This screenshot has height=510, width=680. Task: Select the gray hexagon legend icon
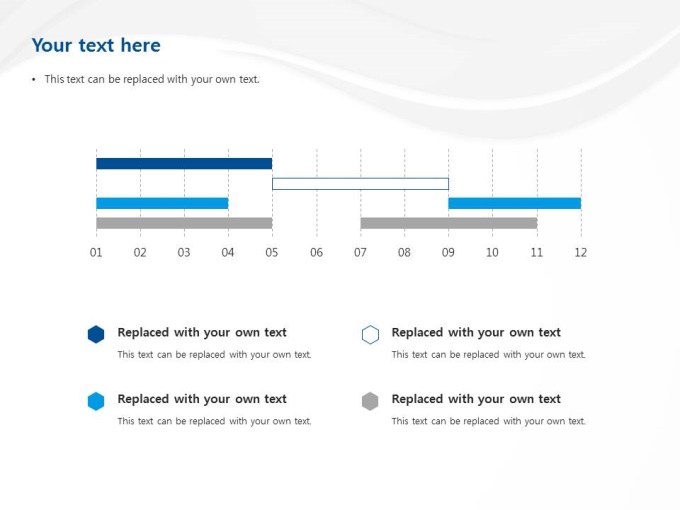pos(370,401)
